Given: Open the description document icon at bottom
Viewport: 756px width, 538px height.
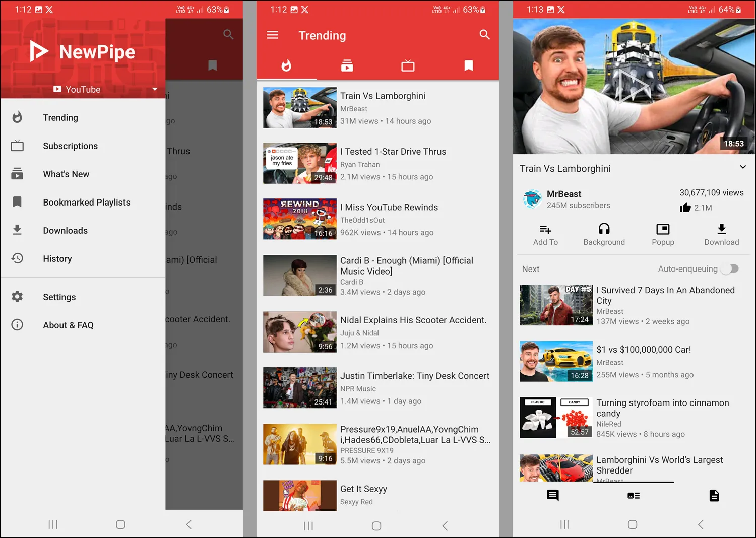Looking at the screenshot, I should pyautogui.click(x=714, y=495).
